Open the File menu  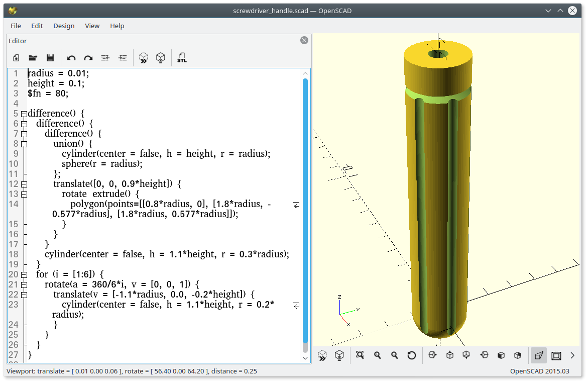[x=16, y=26]
